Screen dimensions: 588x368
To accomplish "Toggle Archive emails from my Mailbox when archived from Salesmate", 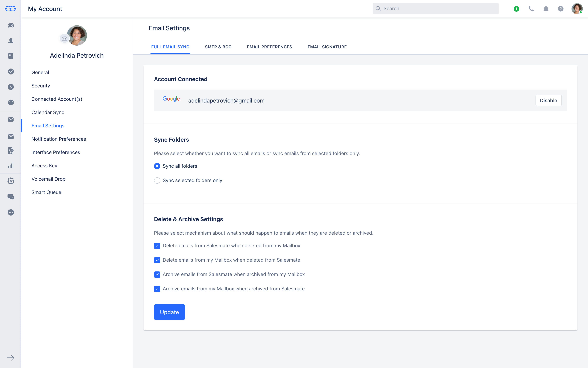I will click(x=157, y=289).
